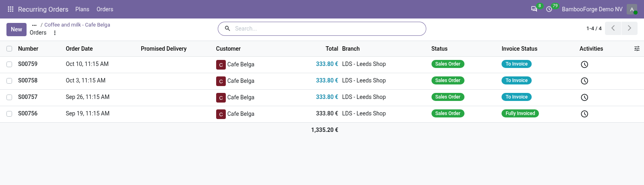
Task: Click Activities column header
Action: 591,49
